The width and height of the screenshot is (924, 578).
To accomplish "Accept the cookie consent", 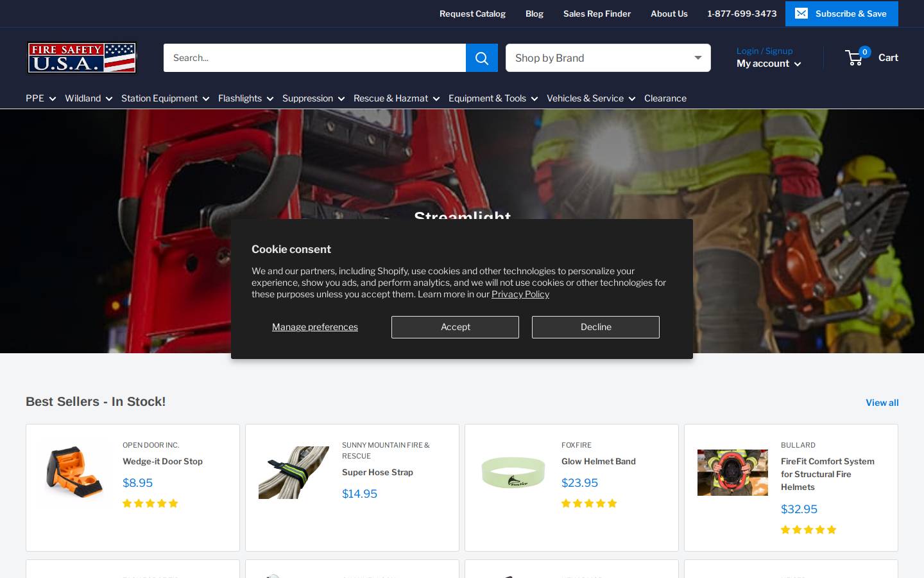I will tap(455, 327).
